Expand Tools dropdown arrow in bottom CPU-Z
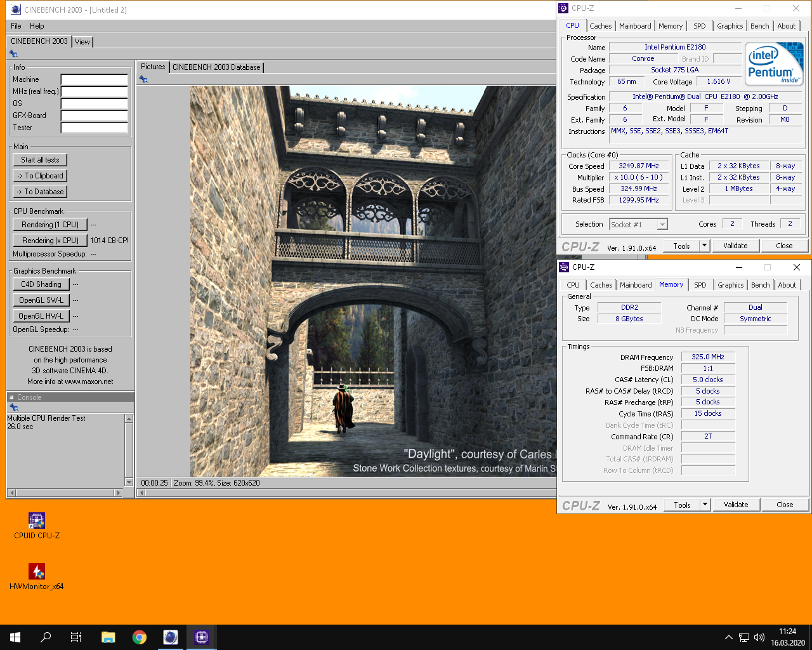 point(705,505)
